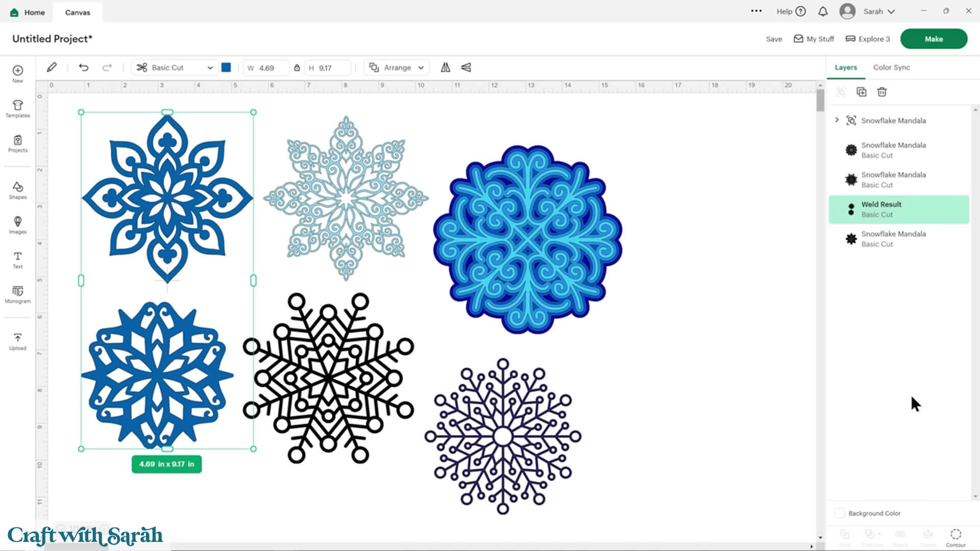980x551 pixels.
Task: Toggle the size lock proportions icon
Action: click(x=297, y=67)
